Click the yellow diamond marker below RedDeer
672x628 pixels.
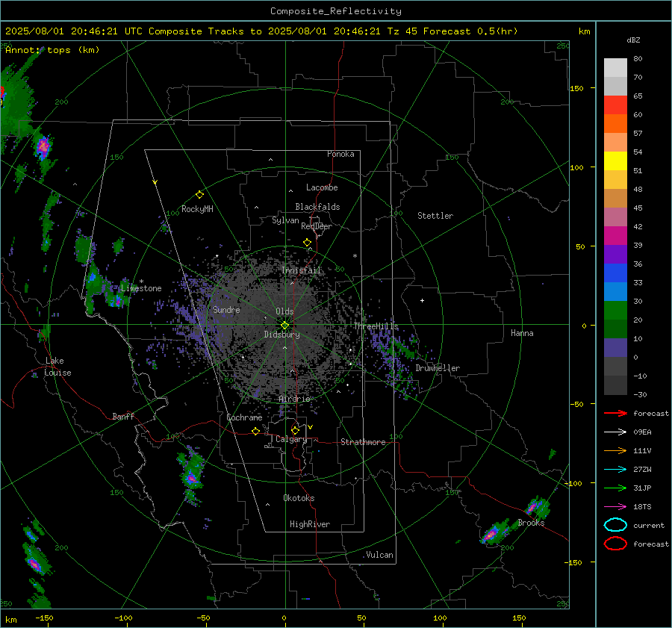coord(307,243)
